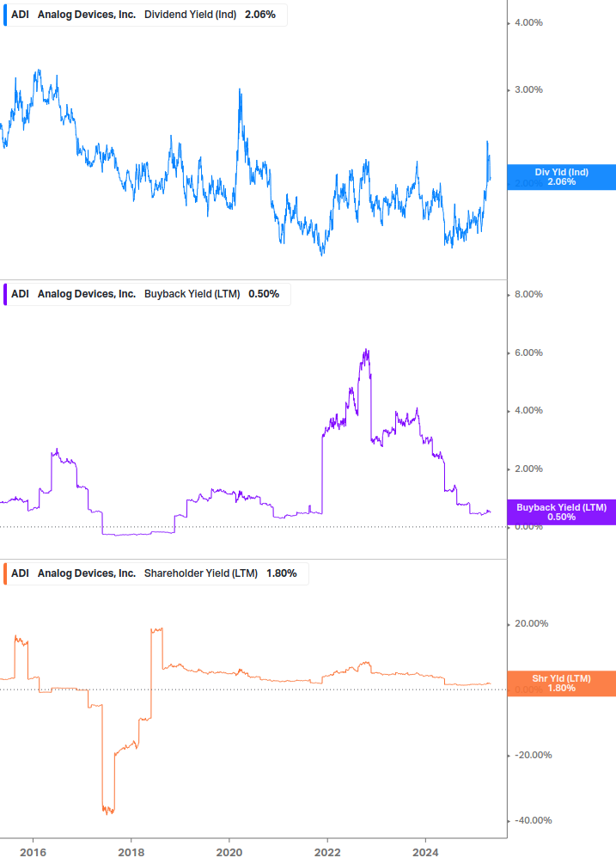This screenshot has height=864, width=616.
Task: Click the 2018 label on the time axis
Action: pyautogui.click(x=131, y=853)
